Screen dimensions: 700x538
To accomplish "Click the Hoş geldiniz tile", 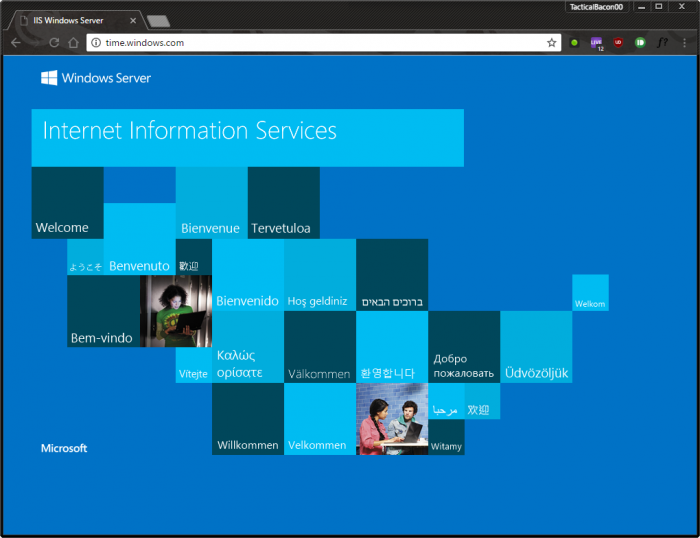I will (320, 275).
